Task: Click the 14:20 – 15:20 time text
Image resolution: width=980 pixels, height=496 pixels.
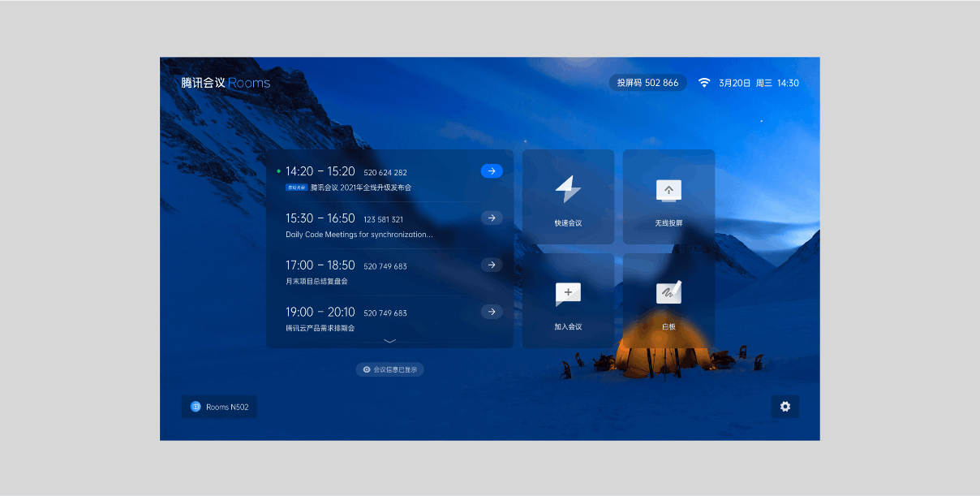Action: click(320, 171)
